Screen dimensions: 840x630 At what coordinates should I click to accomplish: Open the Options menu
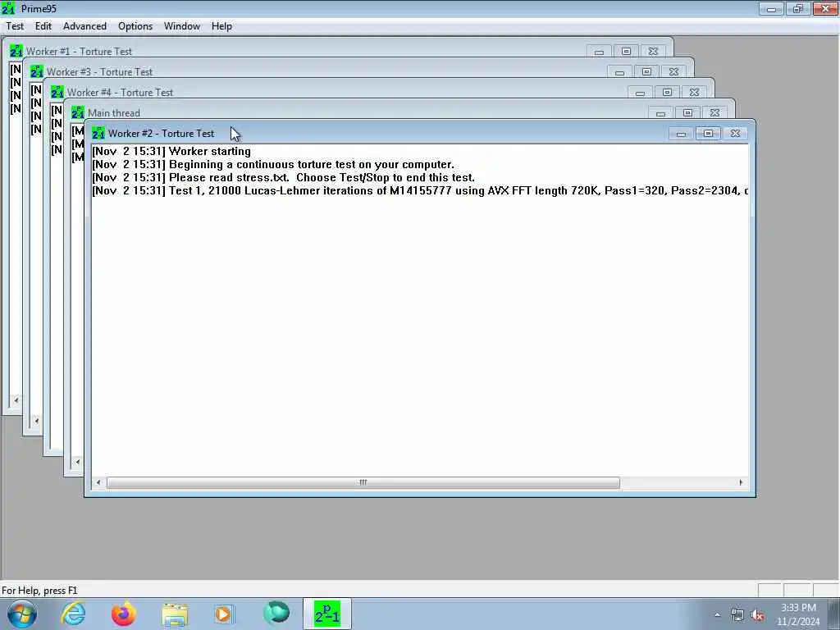pos(135,26)
